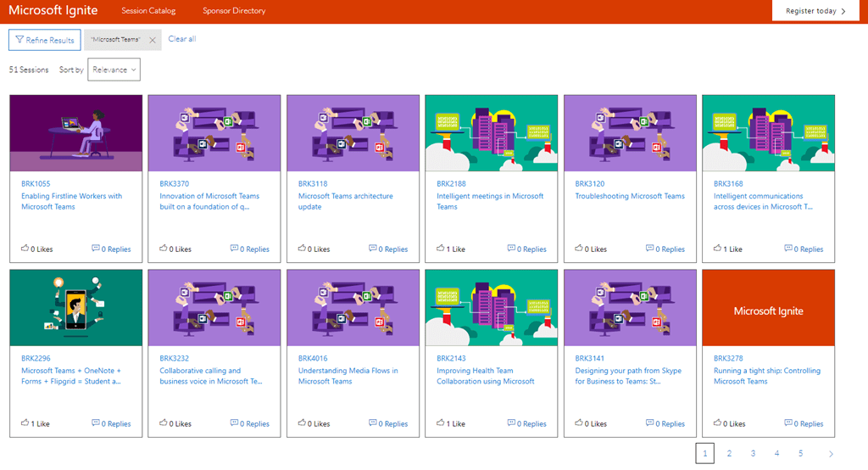Click the "51 Sessions" count text
The height and width of the screenshot is (470, 868).
[29, 70]
